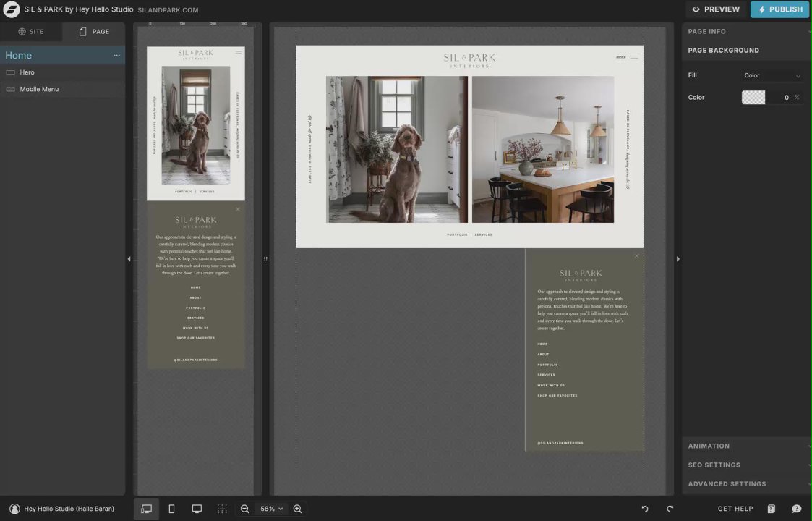
Task: Open the page background color swatch
Action: coord(753,98)
